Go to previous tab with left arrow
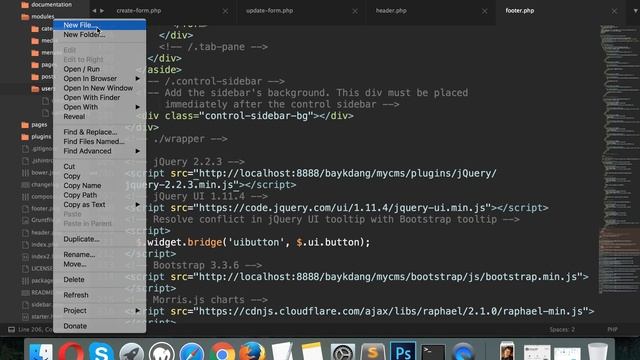 pos(94,11)
